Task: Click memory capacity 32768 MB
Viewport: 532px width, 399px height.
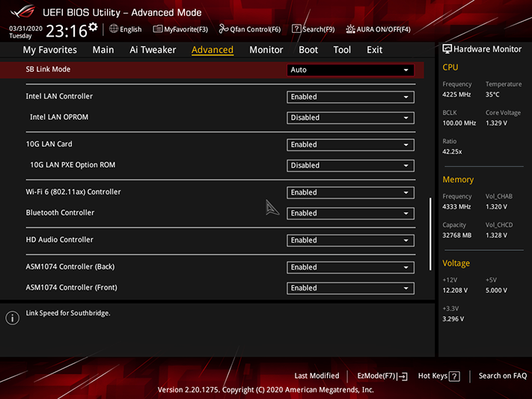Action: point(456,235)
